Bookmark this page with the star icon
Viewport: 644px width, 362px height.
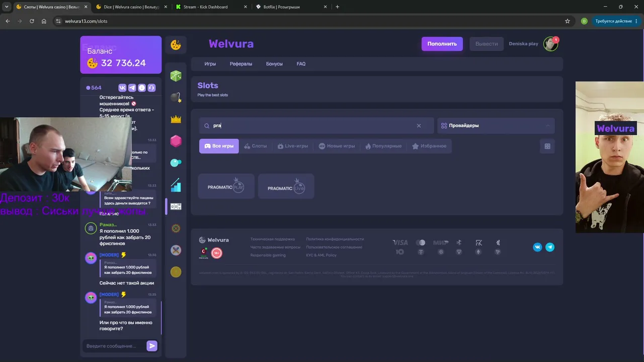tap(568, 21)
